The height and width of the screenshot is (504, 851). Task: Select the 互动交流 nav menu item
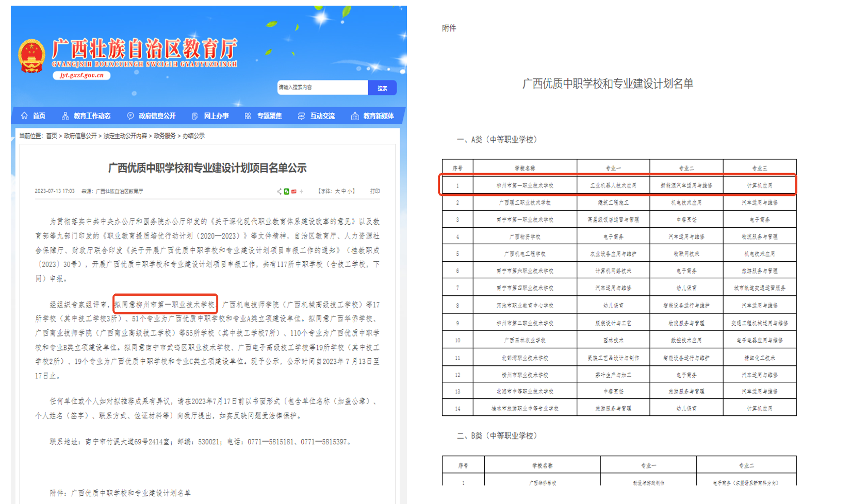(x=317, y=116)
